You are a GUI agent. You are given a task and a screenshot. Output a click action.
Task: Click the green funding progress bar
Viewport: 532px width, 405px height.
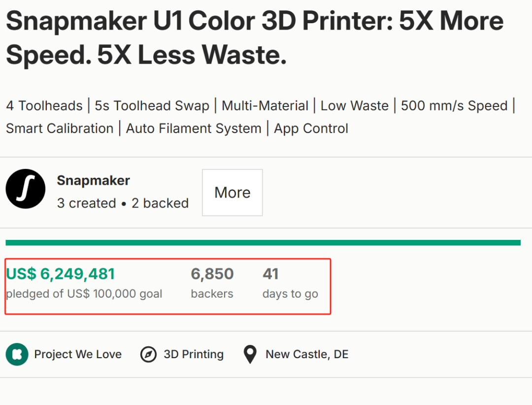263,242
